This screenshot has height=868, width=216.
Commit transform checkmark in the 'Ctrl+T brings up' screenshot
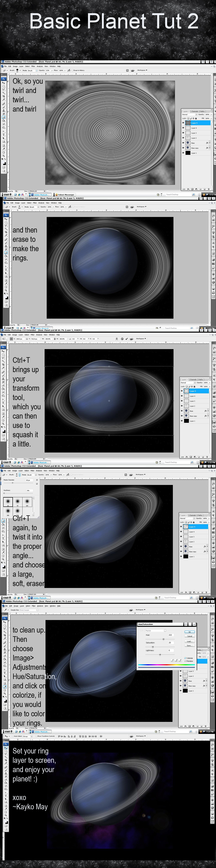click(x=127, y=339)
